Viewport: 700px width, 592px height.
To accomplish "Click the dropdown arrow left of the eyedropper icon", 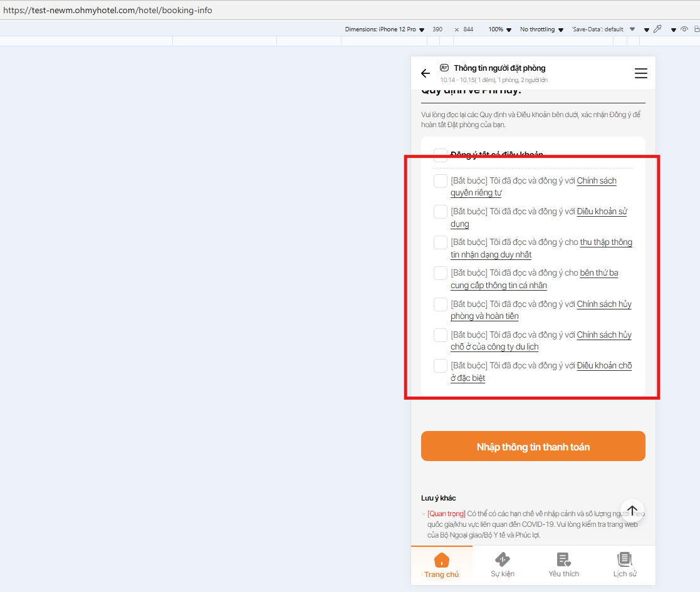I will coord(647,30).
